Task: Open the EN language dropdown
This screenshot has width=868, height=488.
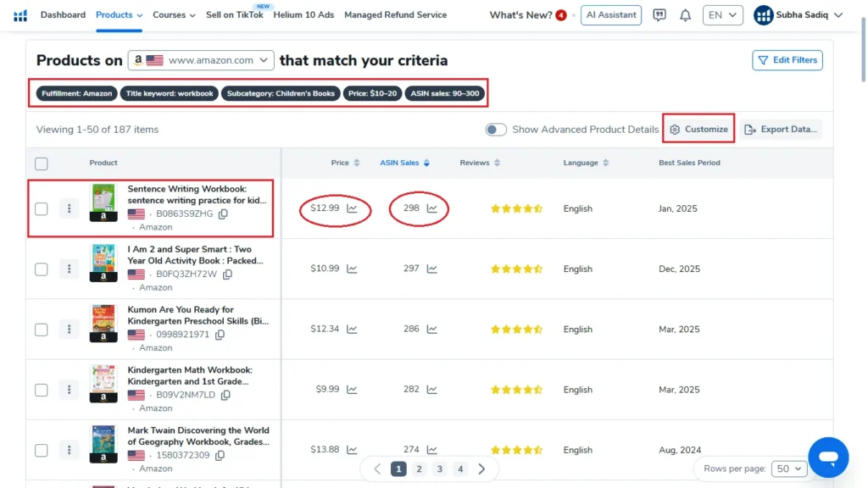Action: [x=722, y=14]
